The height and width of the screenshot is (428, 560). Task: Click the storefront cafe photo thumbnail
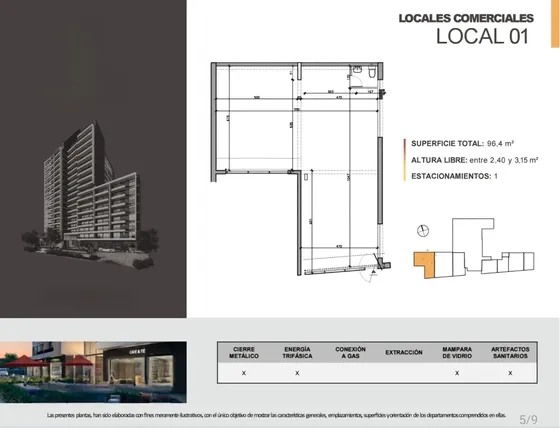click(x=93, y=372)
